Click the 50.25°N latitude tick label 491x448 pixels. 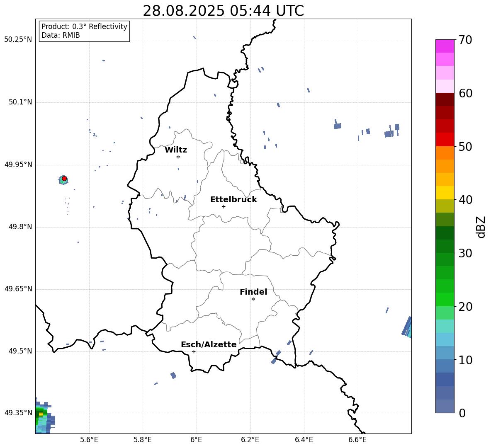tap(18, 40)
